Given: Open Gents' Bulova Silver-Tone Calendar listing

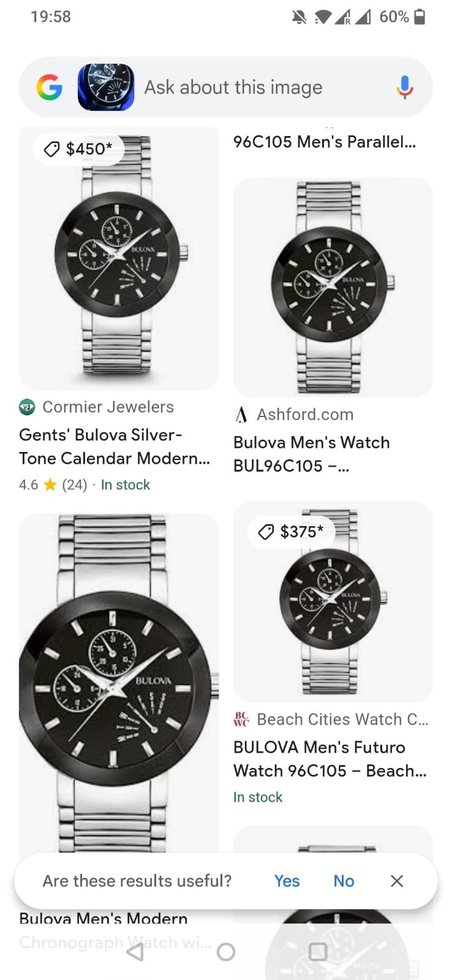Looking at the screenshot, I should click(115, 447).
